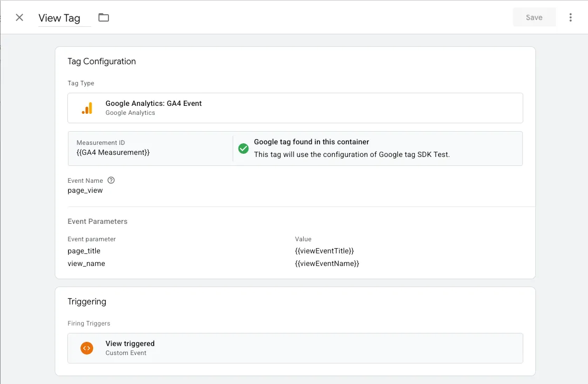The width and height of the screenshot is (588, 384).
Task: Select the page_title event parameter
Action: pyautogui.click(x=84, y=251)
